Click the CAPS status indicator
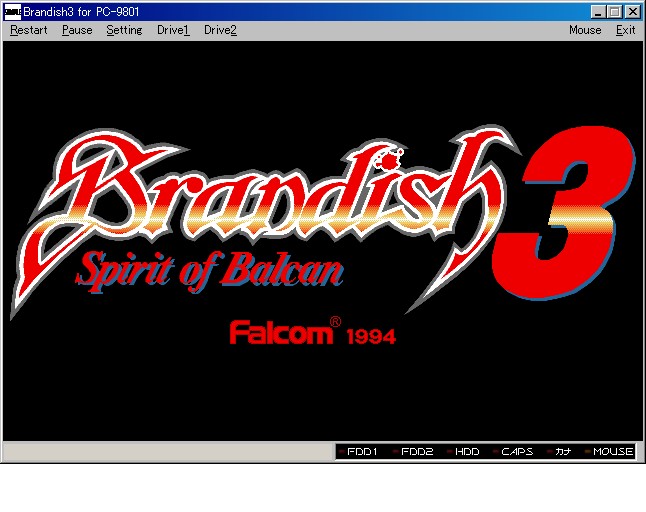Image resolution: width=646 pixels, height=512 pixels. pos(513,451)
